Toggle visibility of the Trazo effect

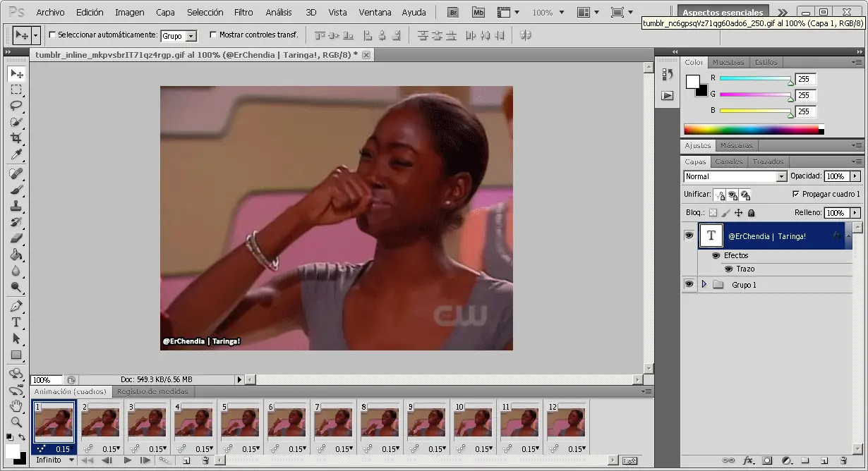point(728,269)
